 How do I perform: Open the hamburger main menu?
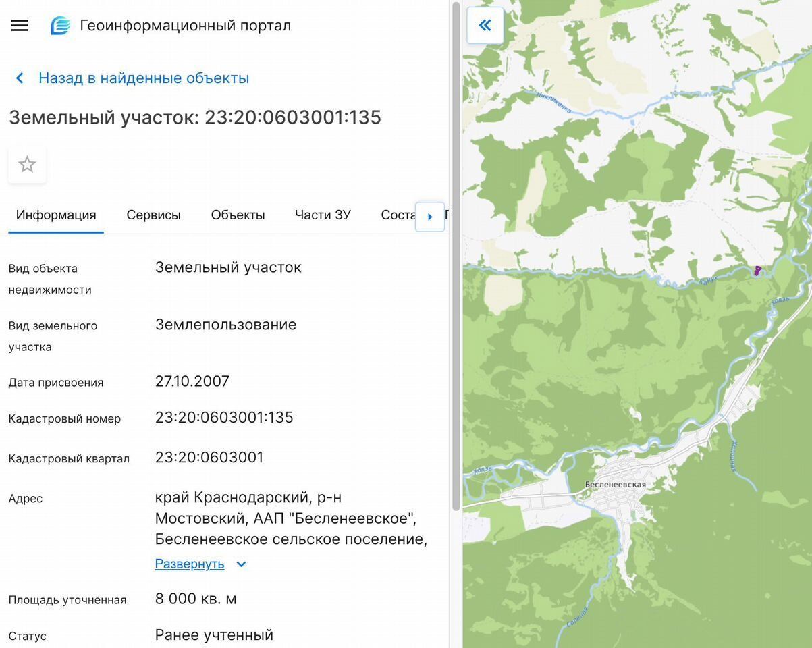pos(20,26)
